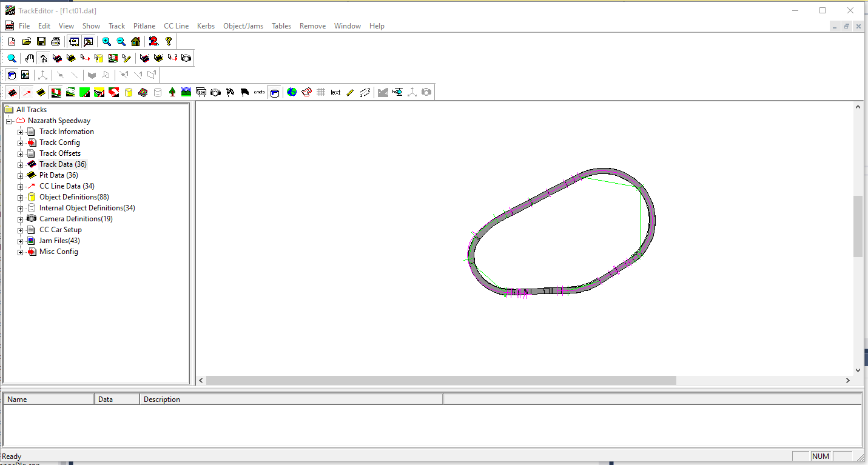
Task: Toggle the grid display icon
Action: point(321,92)
